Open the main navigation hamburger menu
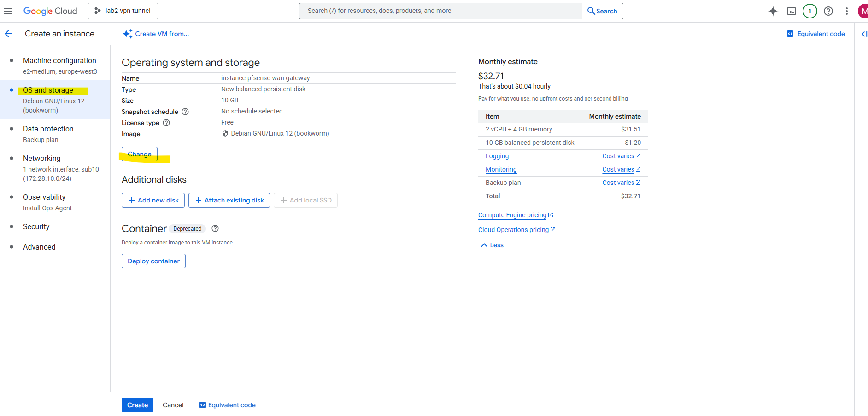This screenshot has width=868, height=416. [x=8, y=11]
